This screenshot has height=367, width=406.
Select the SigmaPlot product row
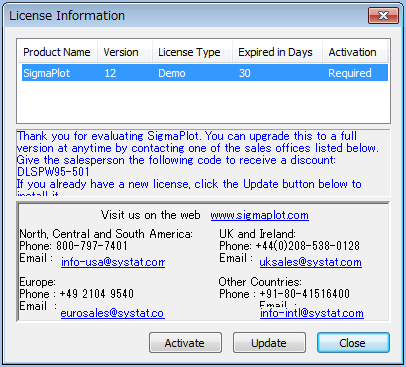point(205,73)
